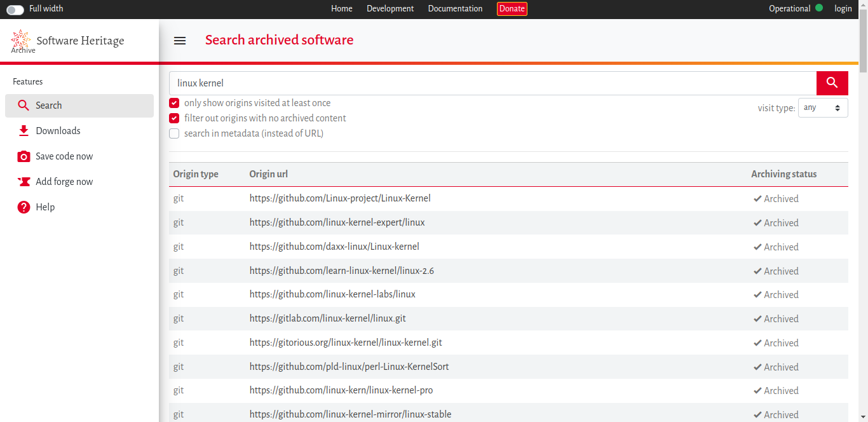The height and width of the screenshot is (422, 868).
Task: Click the Archived checkmark for linux-kern/linux-kernel-pro
Action: pyautogui.click(x=757, y=391)
